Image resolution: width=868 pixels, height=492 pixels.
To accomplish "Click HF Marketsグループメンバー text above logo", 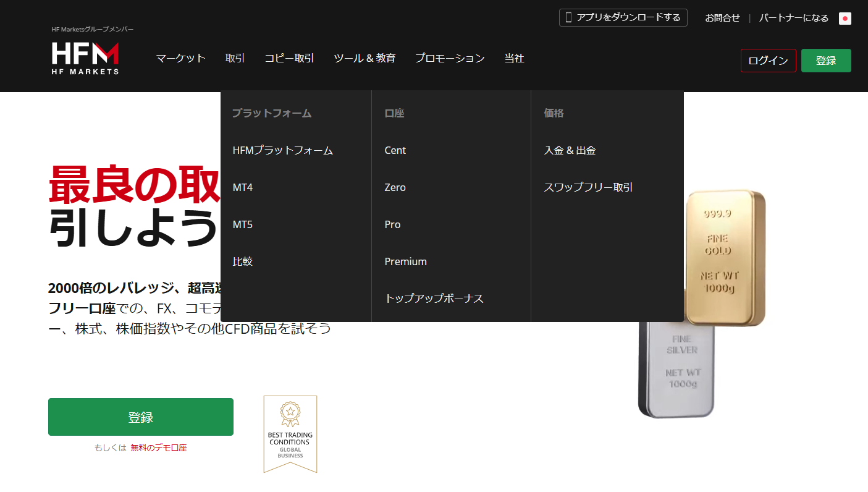I will click(x=93, y=29).
